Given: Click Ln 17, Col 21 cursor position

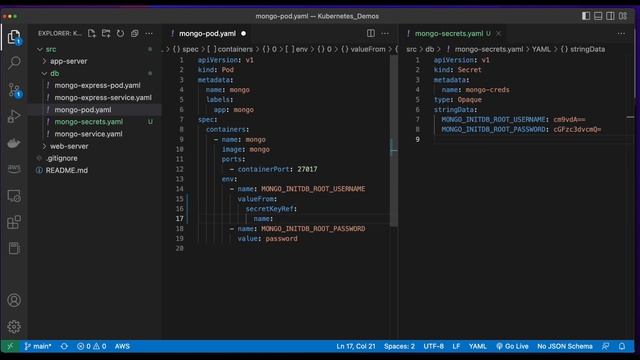Looking at the screenshot, I should coord(356,346).
